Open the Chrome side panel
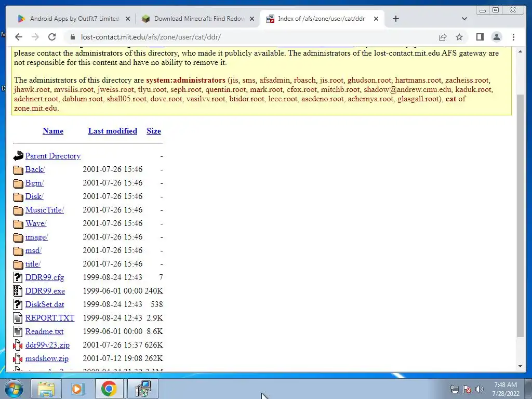Viewport: 532px width, 399px height. [480, 37]
